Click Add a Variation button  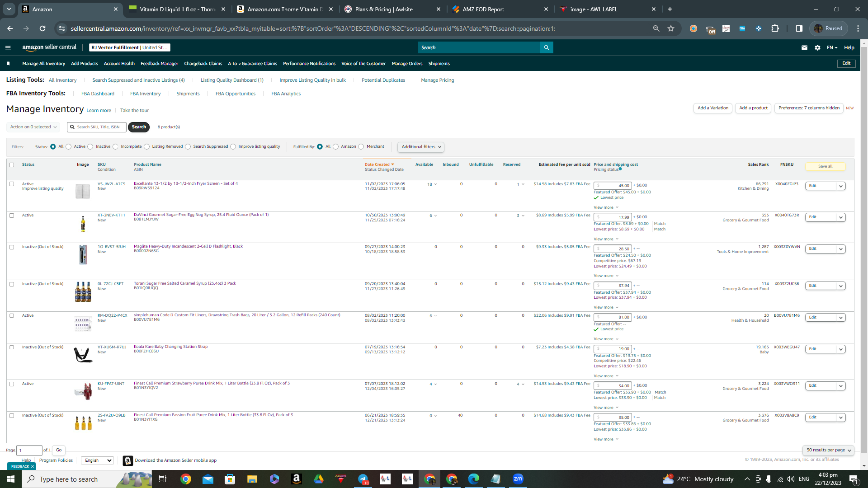coord(713,108)
